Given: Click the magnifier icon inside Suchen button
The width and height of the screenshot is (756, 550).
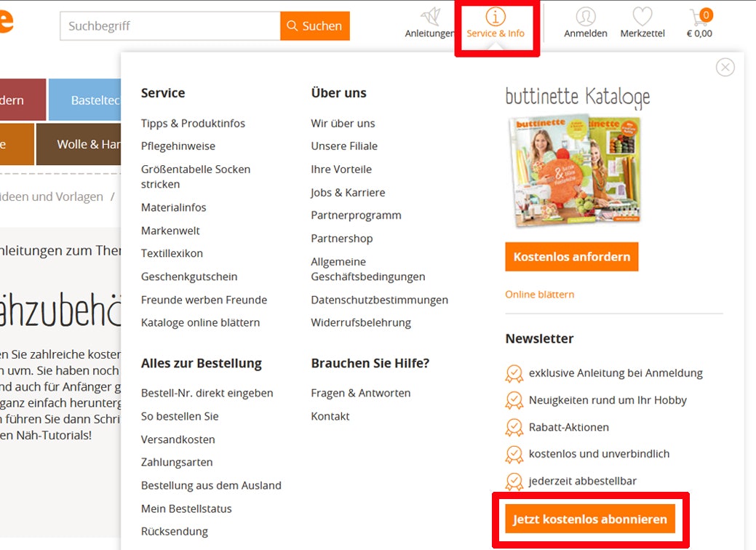Looking at the screenshot, I should click(x=293, y=25).
